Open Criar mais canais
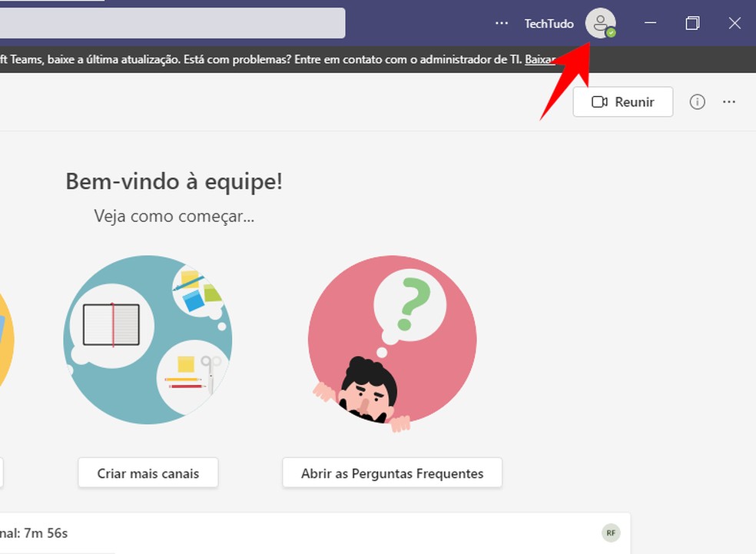The image size is (756, 554). pyautogui.click(x=148, y=473)
